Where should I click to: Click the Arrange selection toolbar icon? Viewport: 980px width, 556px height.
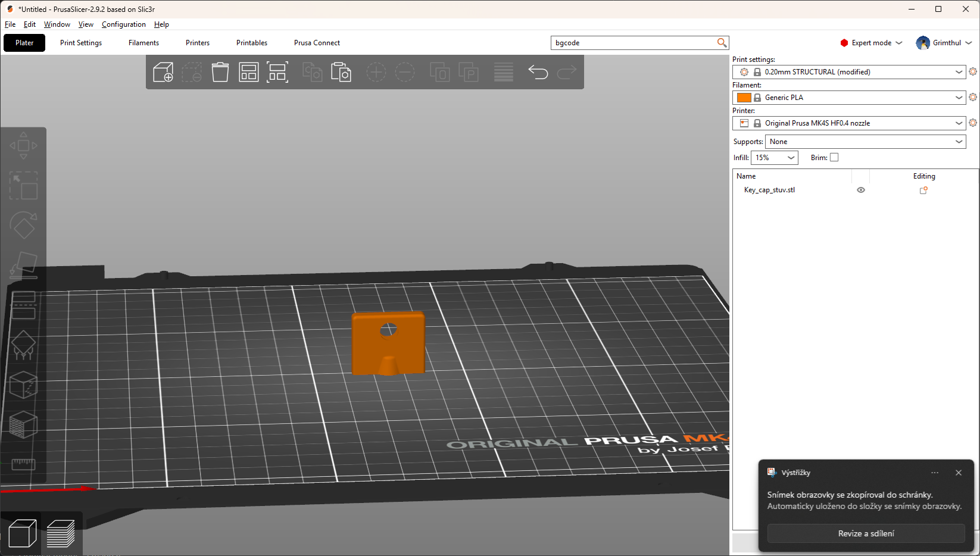coord(277,72)
